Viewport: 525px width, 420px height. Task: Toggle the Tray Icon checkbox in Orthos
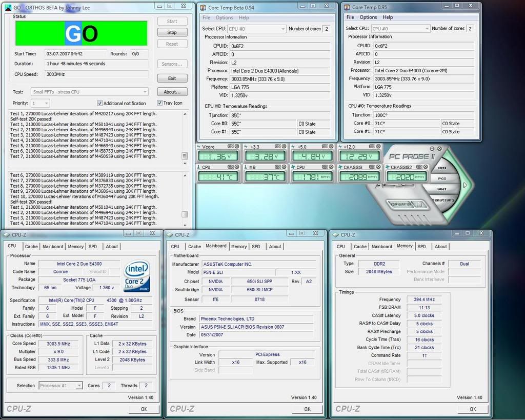click(x=159, y=103)
